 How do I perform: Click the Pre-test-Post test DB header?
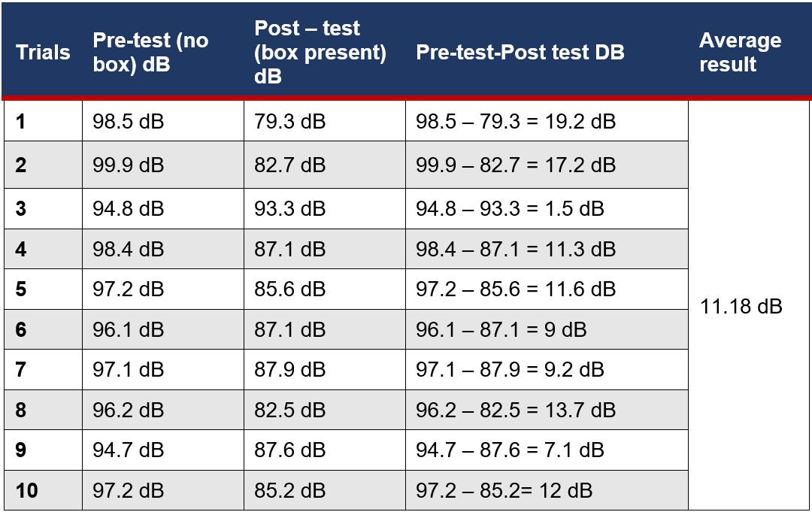[x=520, y=53]
